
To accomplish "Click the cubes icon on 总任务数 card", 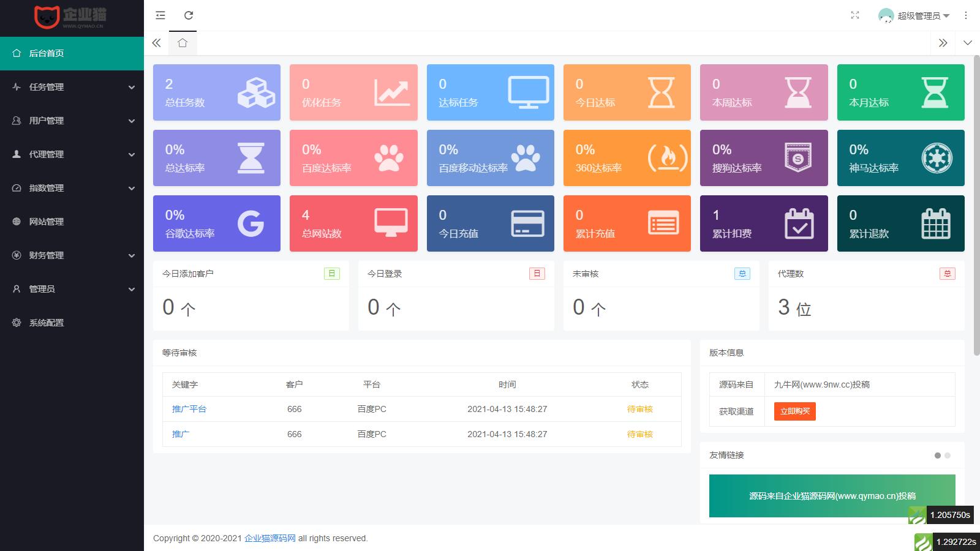I will [256, 92].
